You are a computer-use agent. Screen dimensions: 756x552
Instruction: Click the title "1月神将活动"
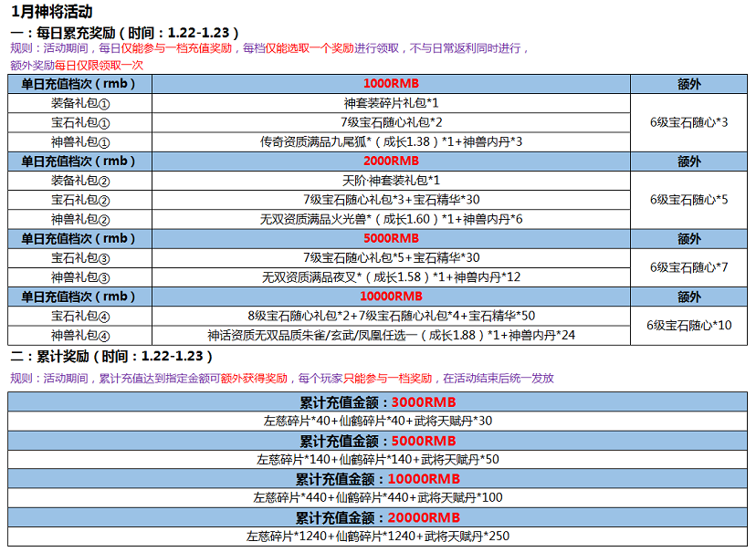pyautogui.click(x=52, y=12)
